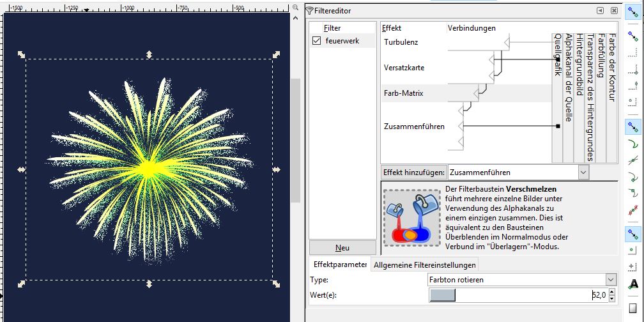
Task: Toggle snap other points icon
Action: click(x=632, y=233)
